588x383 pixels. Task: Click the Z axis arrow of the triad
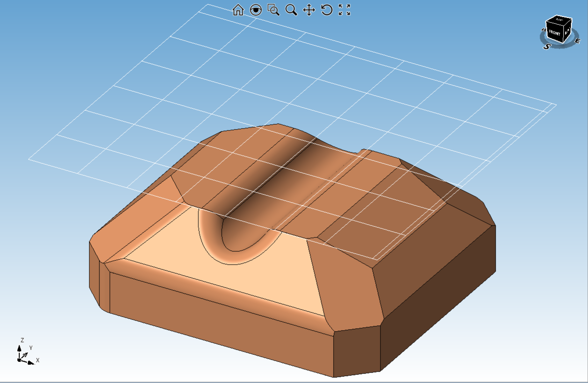[19, 348]
